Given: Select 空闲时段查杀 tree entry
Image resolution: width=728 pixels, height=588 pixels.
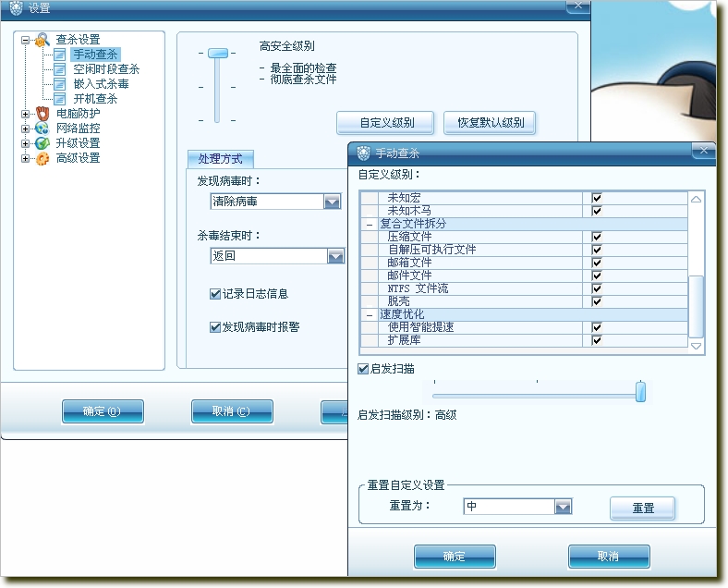Looking at the screenshot, I should 106,69.
